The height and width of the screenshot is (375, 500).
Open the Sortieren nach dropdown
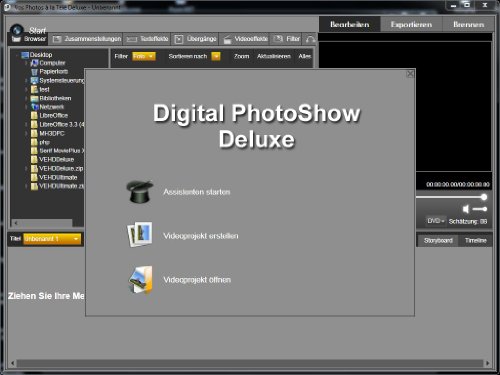[216, 56]
